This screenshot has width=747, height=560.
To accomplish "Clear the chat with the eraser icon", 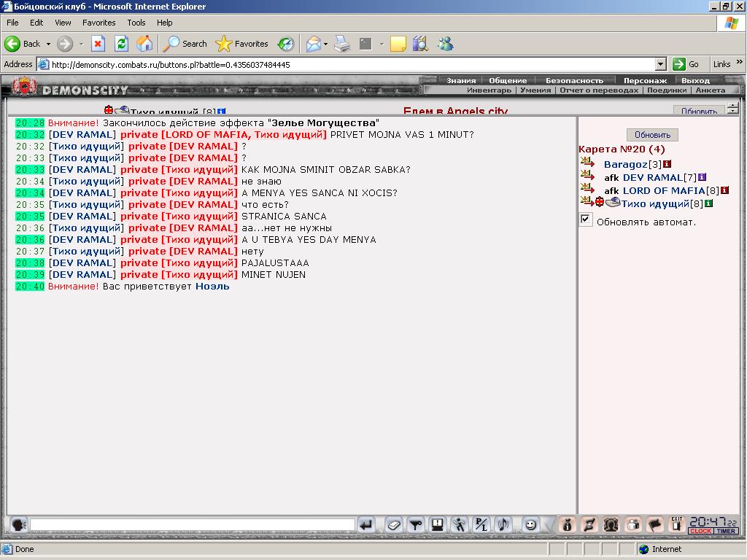I will coord(394,525).
